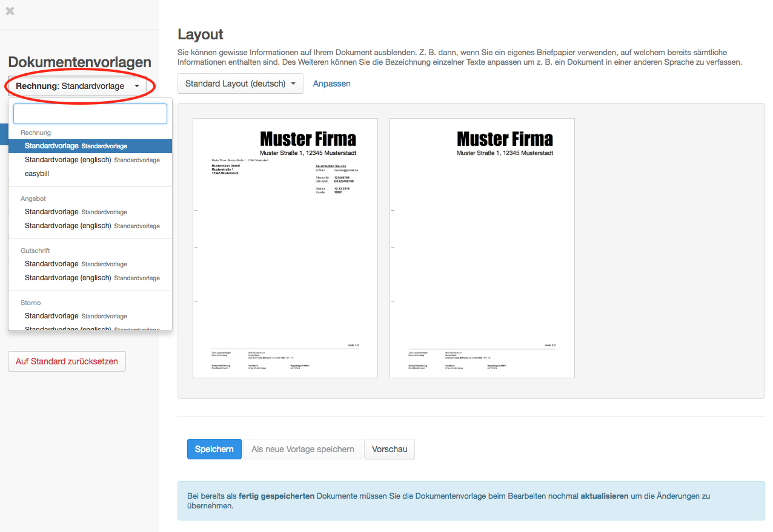The image size is (773, 532).
Task: Click Als neue Vorlage speichern
Action: point(302,449)
